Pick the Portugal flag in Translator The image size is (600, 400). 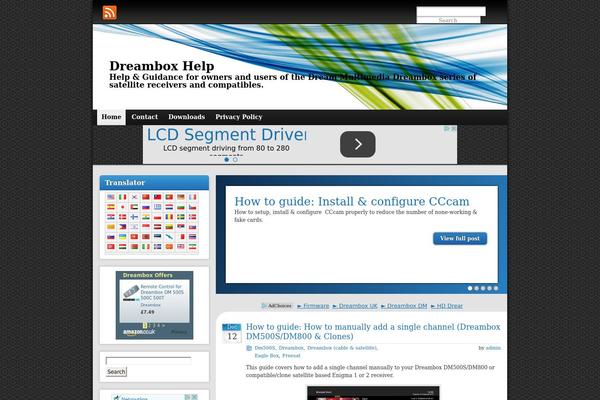tap(169, 197)
